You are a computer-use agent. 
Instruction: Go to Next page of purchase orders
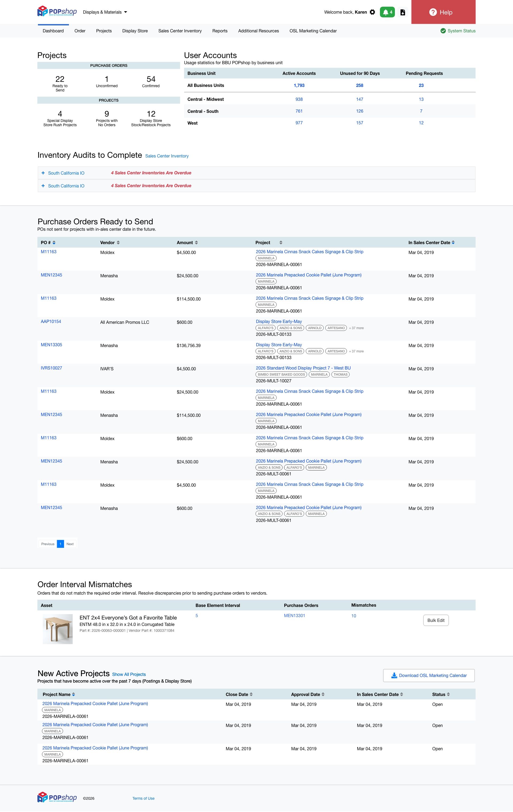point(70,544)
